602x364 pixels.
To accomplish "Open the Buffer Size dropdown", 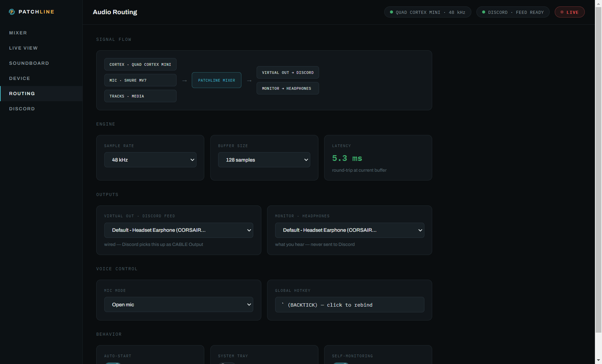I will tap(264, 160).
